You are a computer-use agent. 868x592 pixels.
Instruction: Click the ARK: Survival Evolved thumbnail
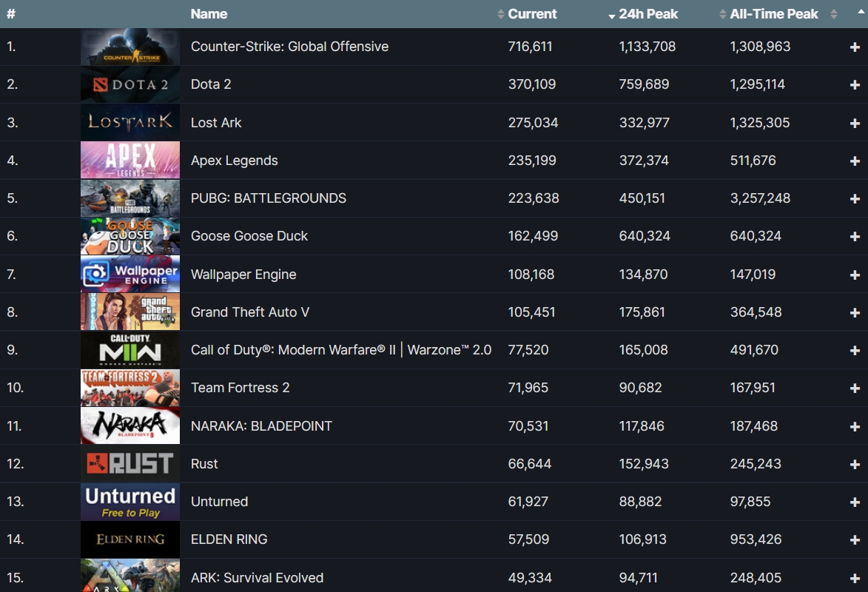(x=129, y=577)
